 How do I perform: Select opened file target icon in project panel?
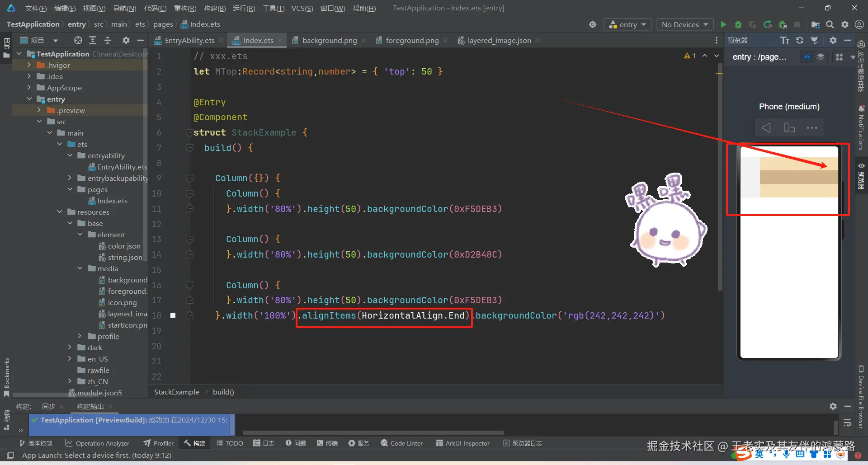(78, 40)
